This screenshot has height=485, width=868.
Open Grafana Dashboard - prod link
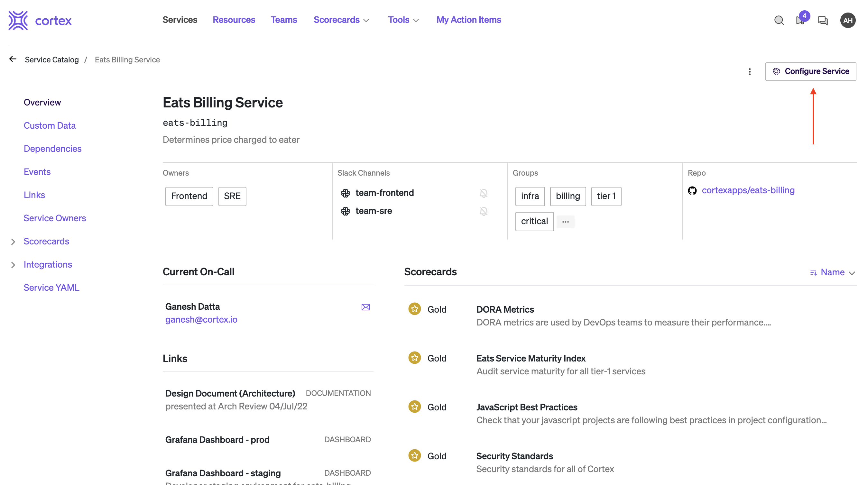tap(217, 440)
